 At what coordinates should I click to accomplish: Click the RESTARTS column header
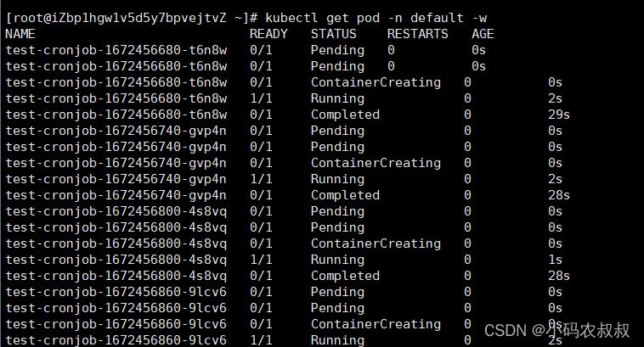(x=417, y=34)
